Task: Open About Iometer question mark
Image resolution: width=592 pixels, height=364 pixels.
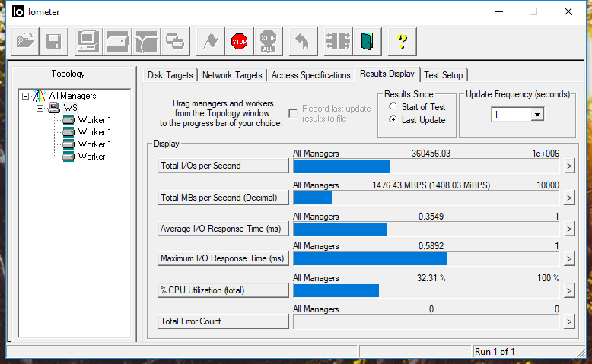Action: coord(402,42)
